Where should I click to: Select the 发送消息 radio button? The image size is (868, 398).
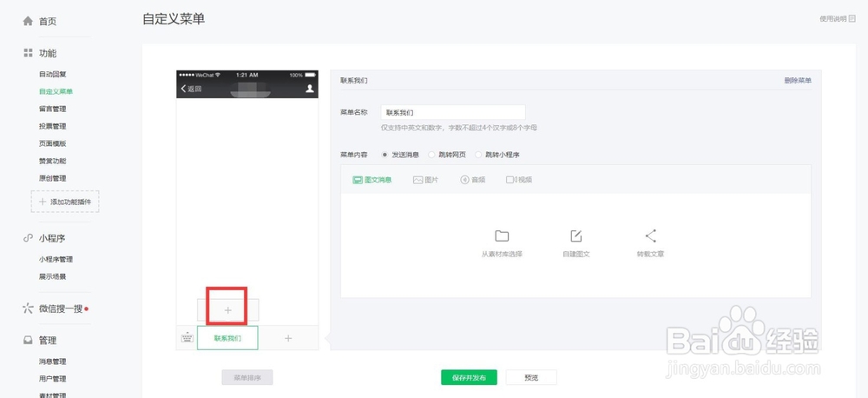385,155
